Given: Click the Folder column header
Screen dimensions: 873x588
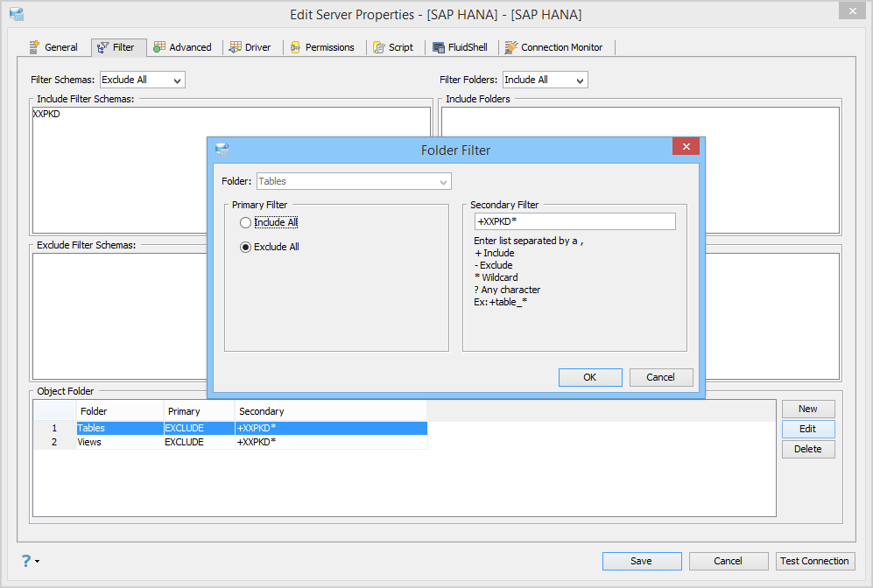Looking at the screenshot, I should [x=119, y=411].
